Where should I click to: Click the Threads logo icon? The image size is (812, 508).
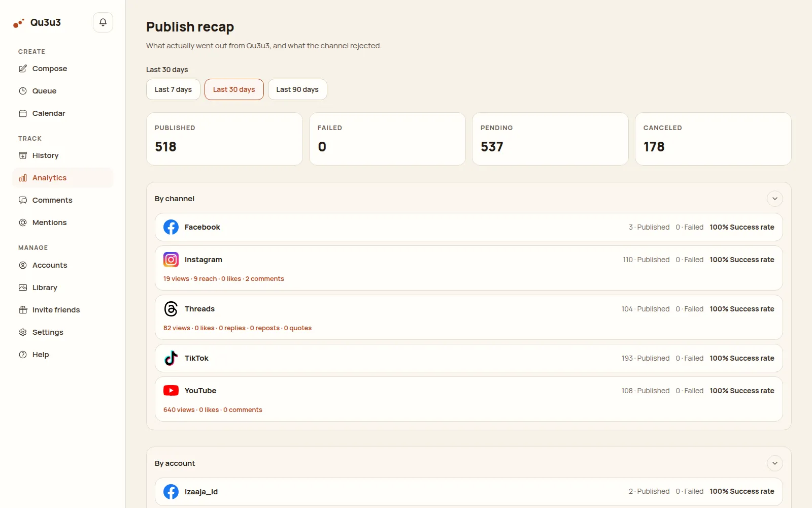pos(171,309)
